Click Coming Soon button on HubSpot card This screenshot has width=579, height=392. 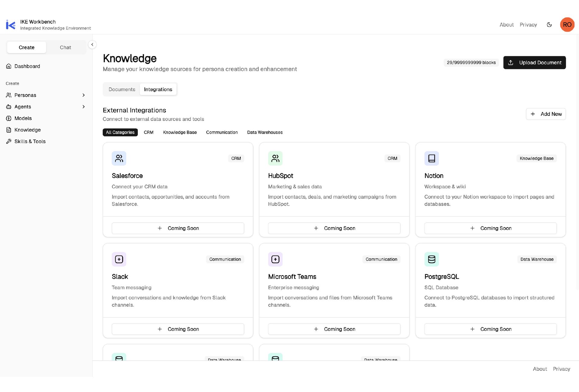pyautogui.click(x=334, y=228)
